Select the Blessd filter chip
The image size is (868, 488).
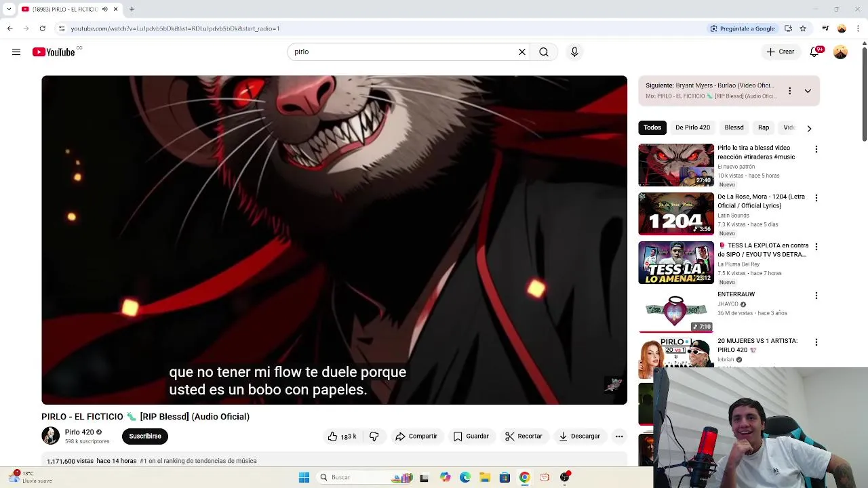pyautogui.click(x=734, y=127)
